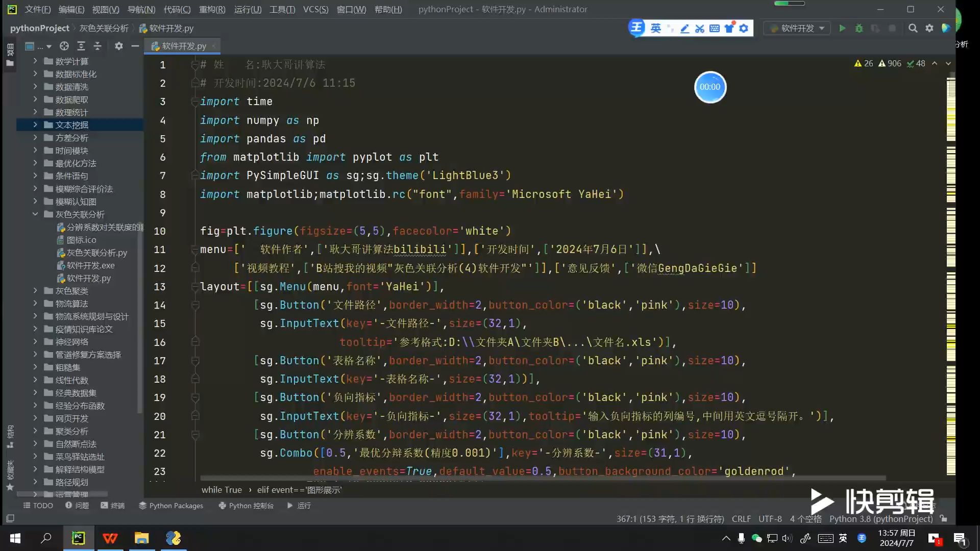Toggle the read-only lock icon in status bar
The width and height of the screenshot is (980, 551).
(944, 519)
